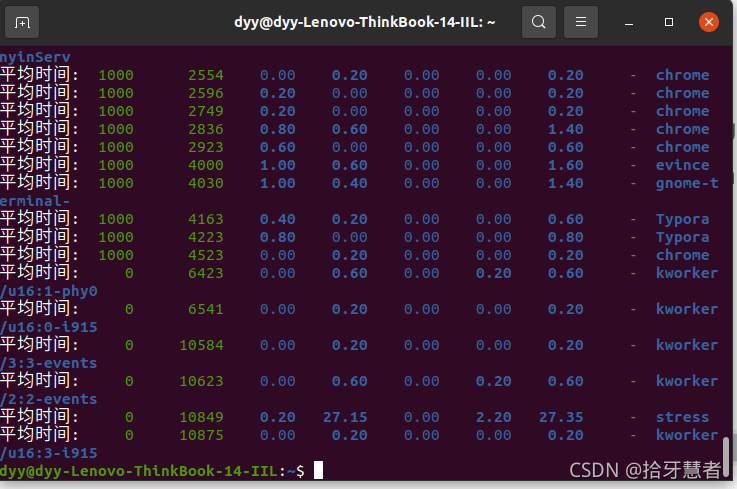737x489 pixels.
Task: Click the 2.20 wait value
Action: click(494, 417)
